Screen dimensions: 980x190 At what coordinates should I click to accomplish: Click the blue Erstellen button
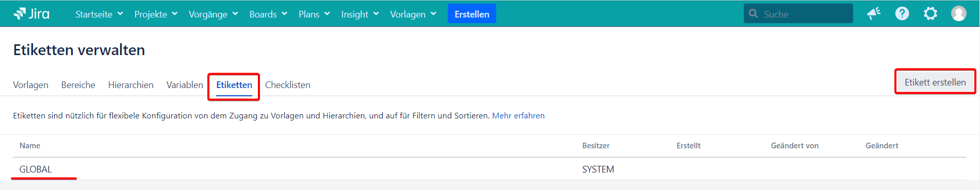[x=472, y=14]
